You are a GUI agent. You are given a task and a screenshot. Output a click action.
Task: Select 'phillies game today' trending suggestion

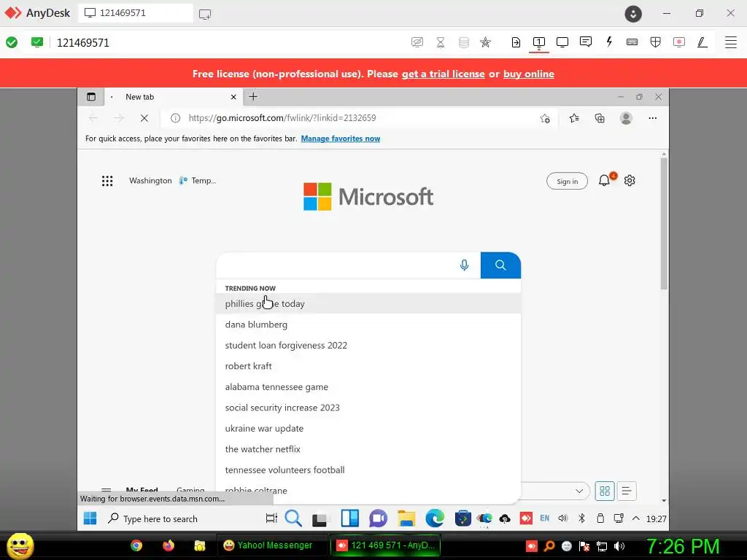pyautogui.click(x=368, y=303)
